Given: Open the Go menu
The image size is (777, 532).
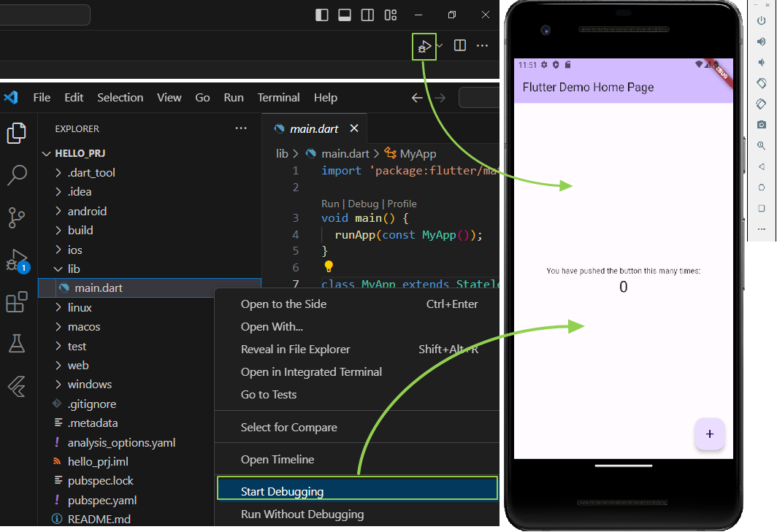Looking at the screenshot, I should tap(202, 98).
